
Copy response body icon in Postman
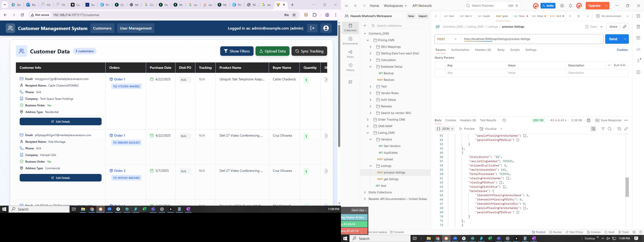pos(619,129)
